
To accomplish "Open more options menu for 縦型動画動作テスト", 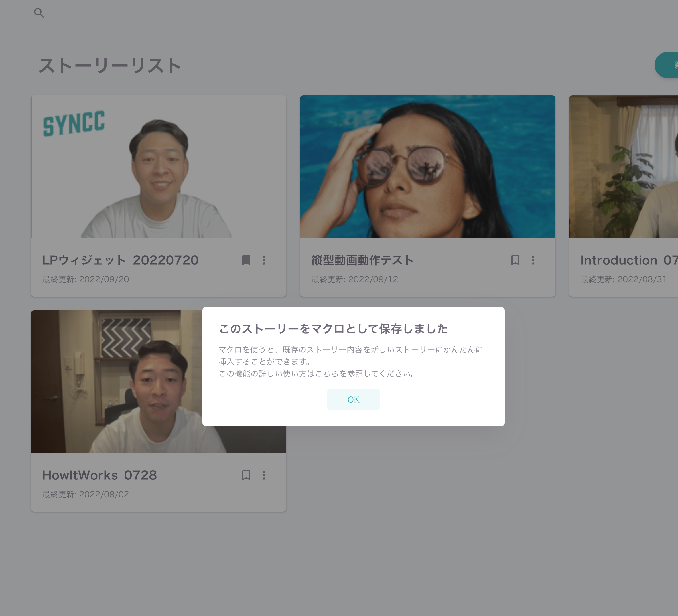I will [533, 260].
